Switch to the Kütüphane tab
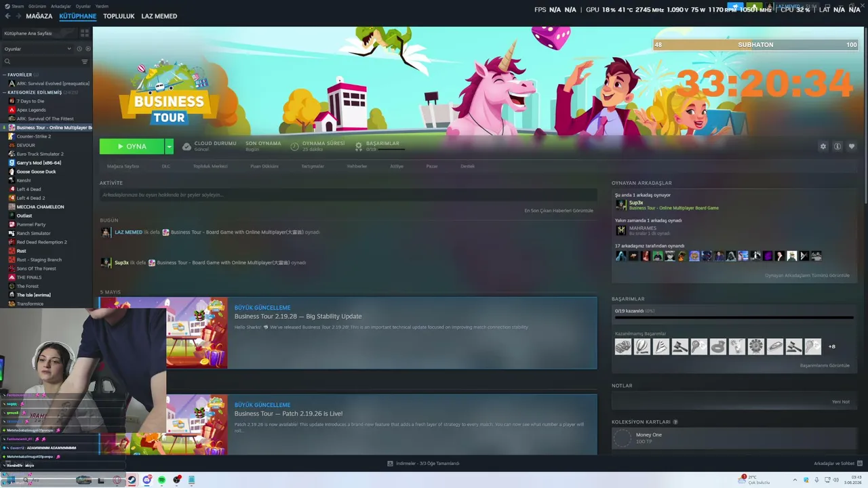The height and width of the screenshot is (488, 868). point(78,16)
